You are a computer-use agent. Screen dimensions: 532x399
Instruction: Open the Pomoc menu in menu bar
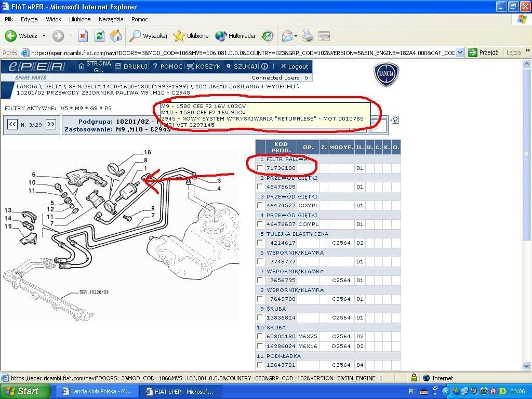click(x=139, y=19)
